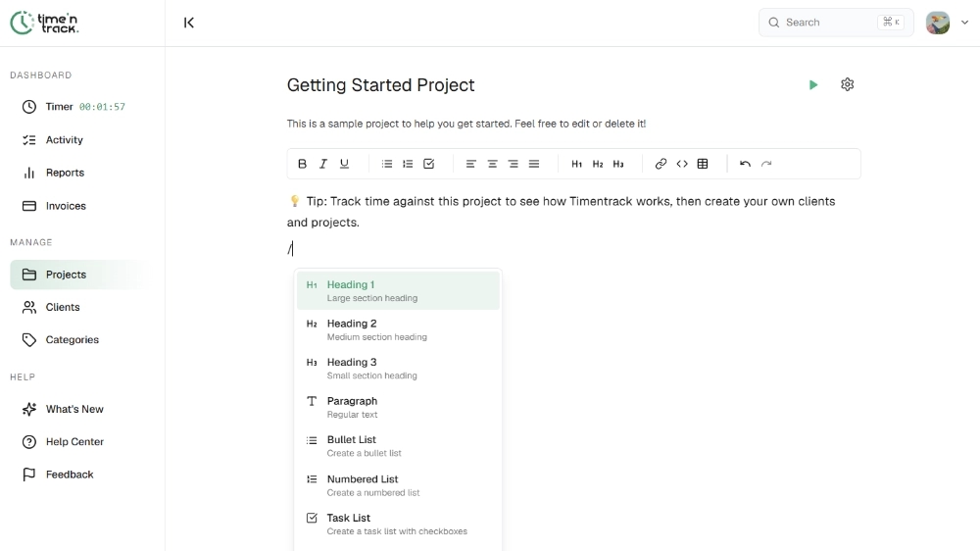Insert bullet list from toolbar
This screenshot has width=980, height=551.
tap(387, 164)
